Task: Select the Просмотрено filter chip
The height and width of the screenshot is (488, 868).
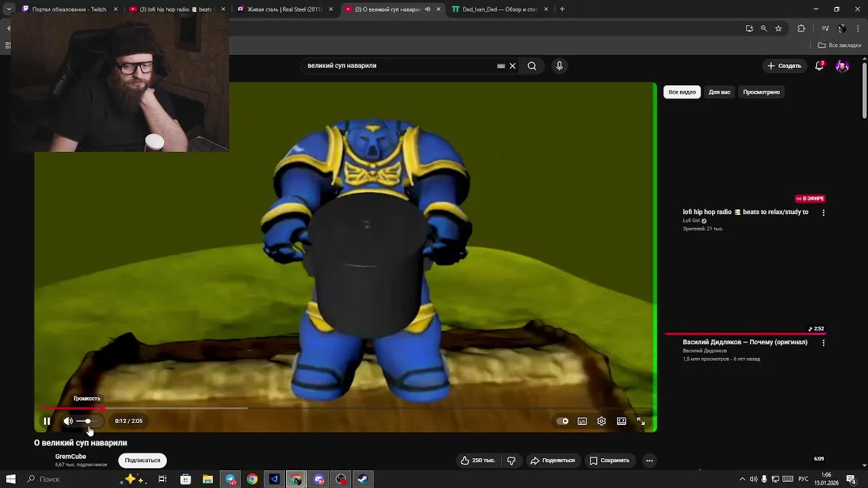Action: point(761,92)
